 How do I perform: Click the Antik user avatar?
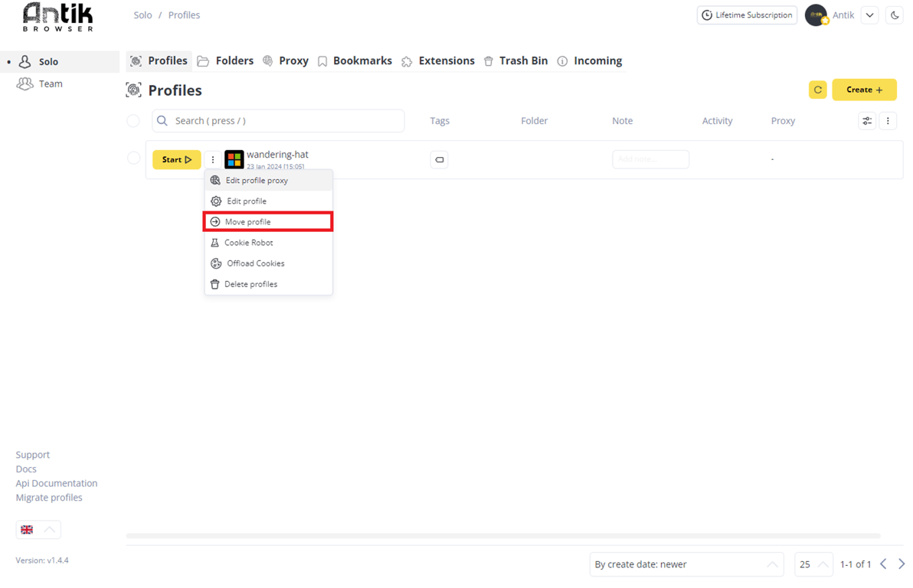pyautogui.click(x=816, y=15)
